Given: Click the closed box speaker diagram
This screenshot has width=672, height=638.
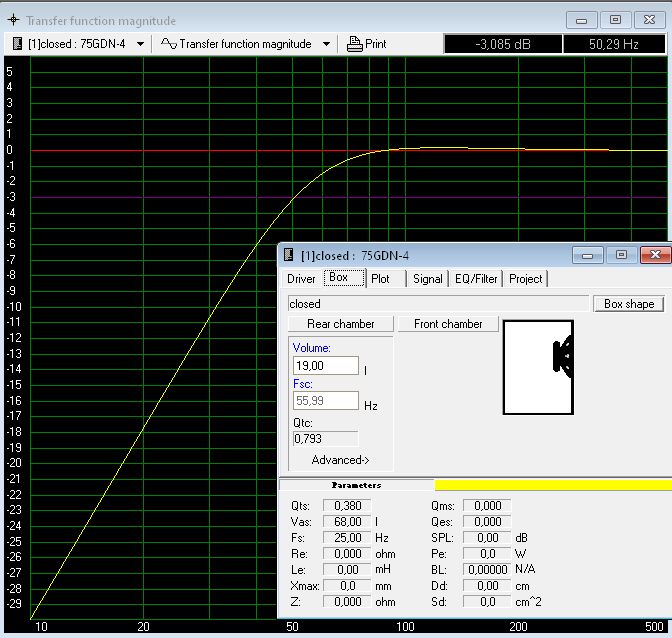Looking at the screenshot, I should point(538,366).
